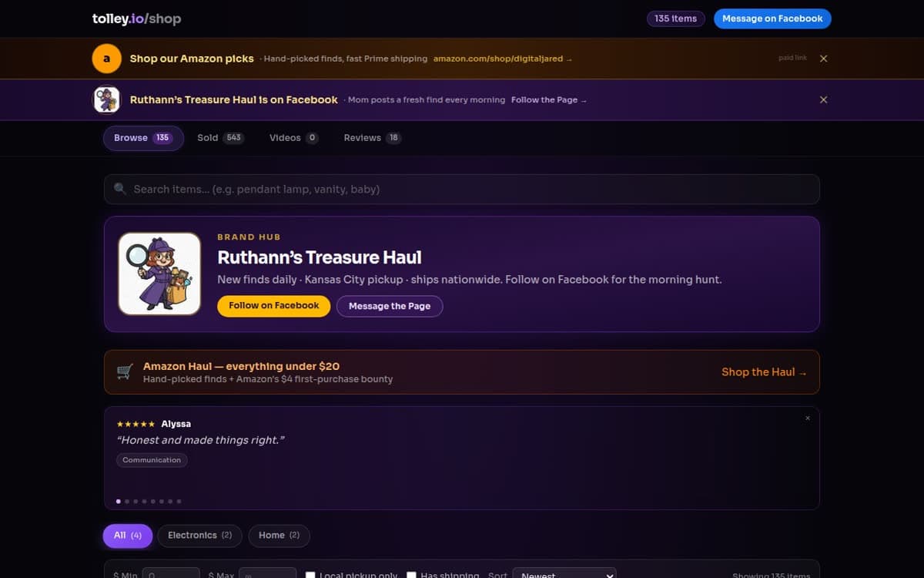Select the first review carousel dot
This screenshot has width=924, height=578.
[x=119, y=502]
